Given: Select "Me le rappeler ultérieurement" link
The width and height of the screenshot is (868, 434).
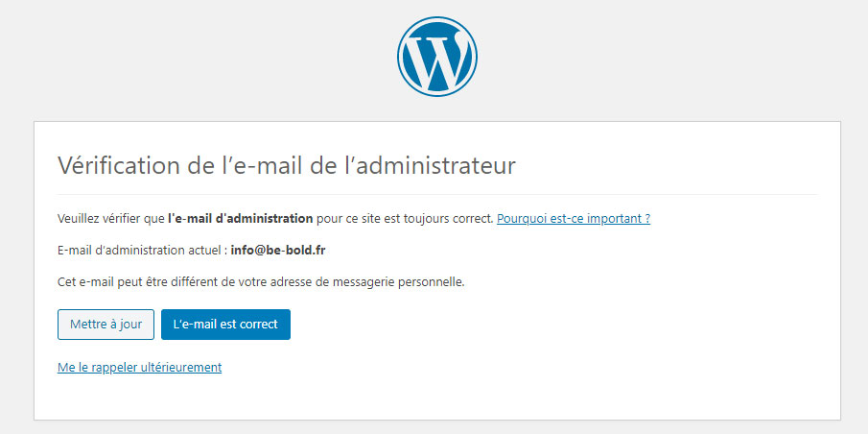Looking at the screenshot, I should click(x=139, y=367).
